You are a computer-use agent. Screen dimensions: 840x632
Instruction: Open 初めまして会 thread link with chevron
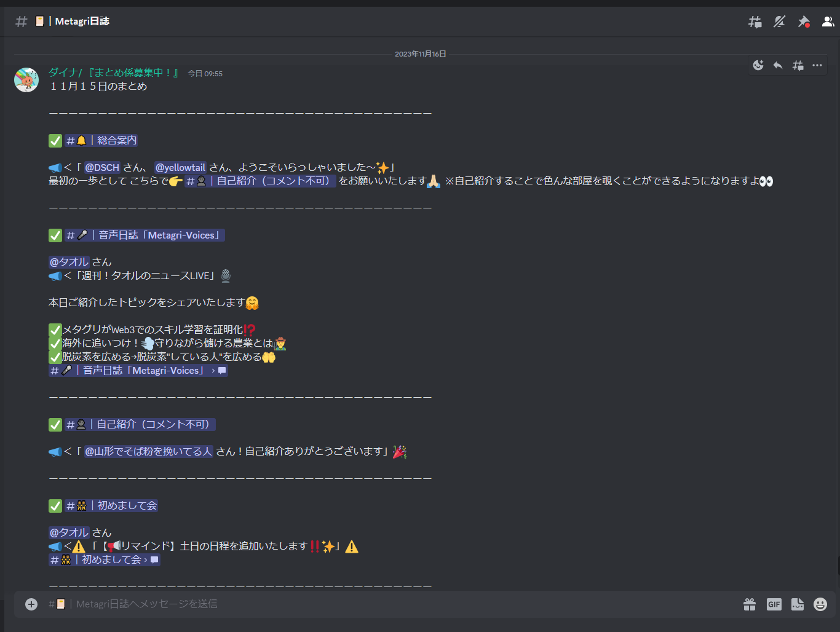click(105, 560)
